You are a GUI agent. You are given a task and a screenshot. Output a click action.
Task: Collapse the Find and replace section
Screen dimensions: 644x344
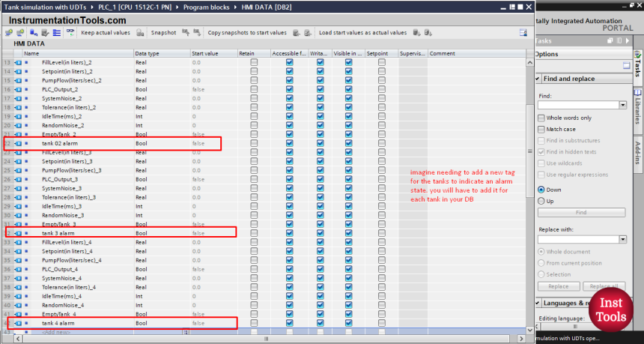(x=538, y=79)
